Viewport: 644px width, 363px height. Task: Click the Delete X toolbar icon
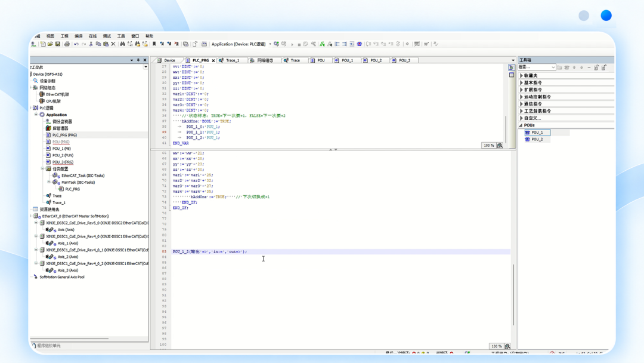(x=113, y=44)
